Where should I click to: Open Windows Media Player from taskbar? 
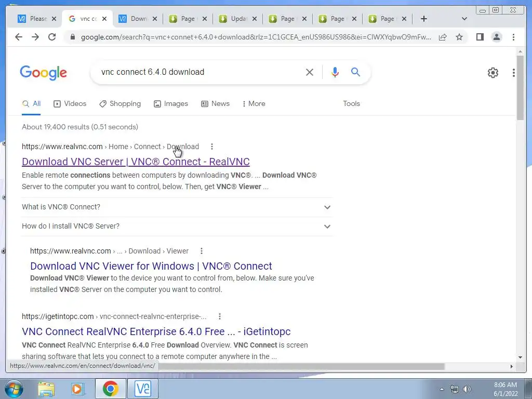(77, 389)
